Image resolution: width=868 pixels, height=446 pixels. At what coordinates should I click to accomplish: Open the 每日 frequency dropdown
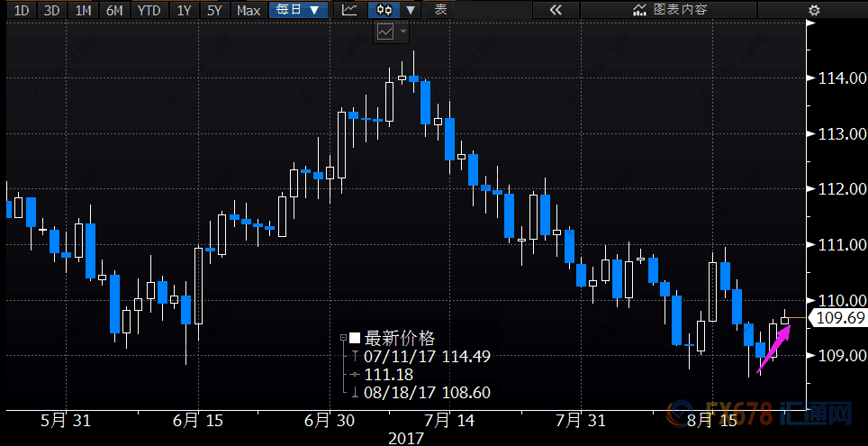click(x=298, y=10)
